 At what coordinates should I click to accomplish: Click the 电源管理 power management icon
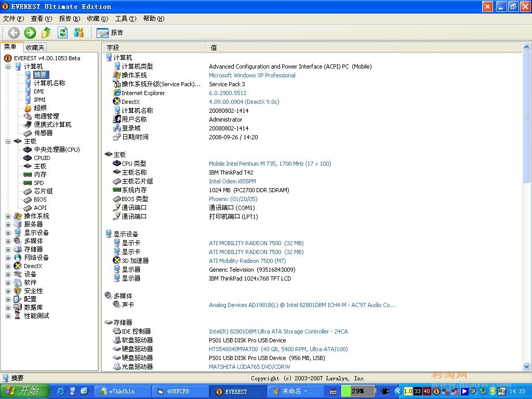pos(28,116)
